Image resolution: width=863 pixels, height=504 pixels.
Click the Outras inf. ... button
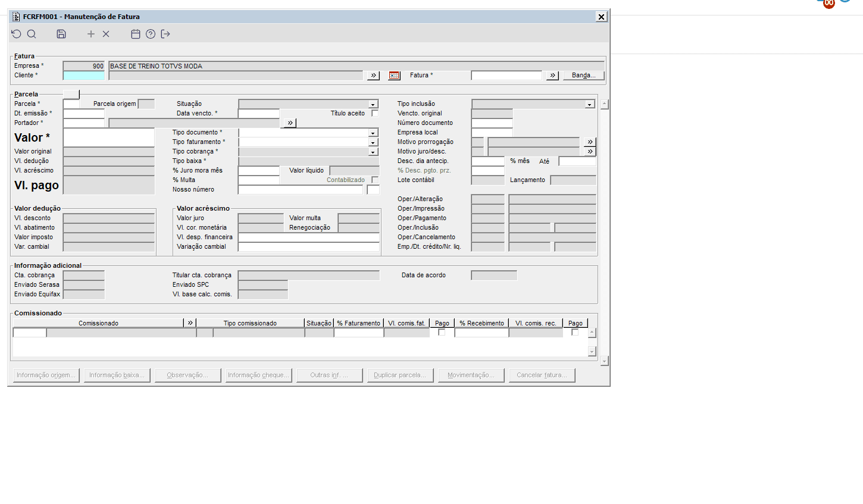pyautogui.click(x=329, y=375)
